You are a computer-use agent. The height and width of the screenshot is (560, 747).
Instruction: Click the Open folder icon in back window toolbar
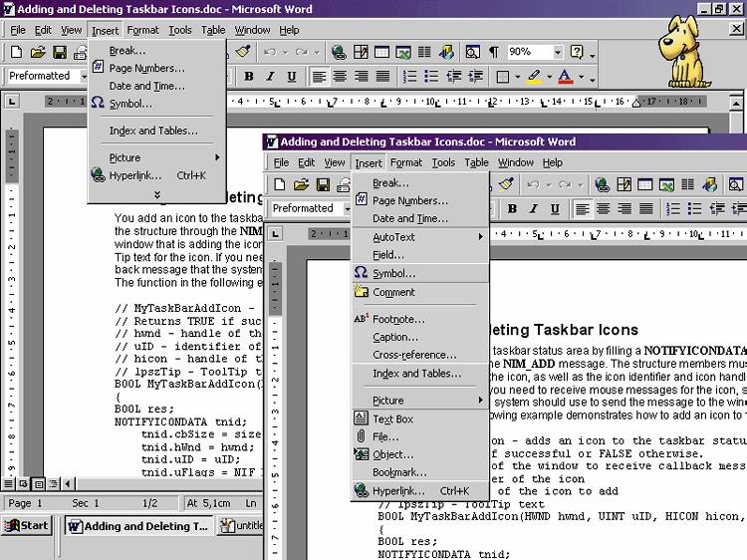tap(38, 52)
